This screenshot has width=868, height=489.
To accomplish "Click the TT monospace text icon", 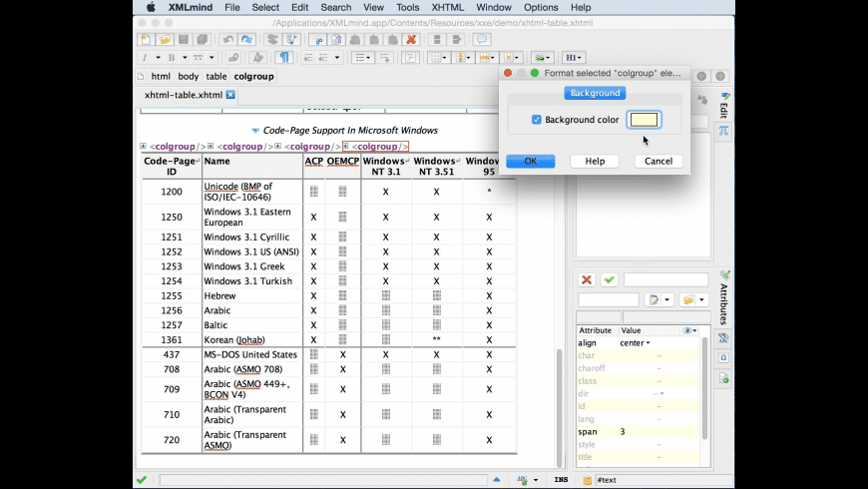I will (x=198, y=57).
